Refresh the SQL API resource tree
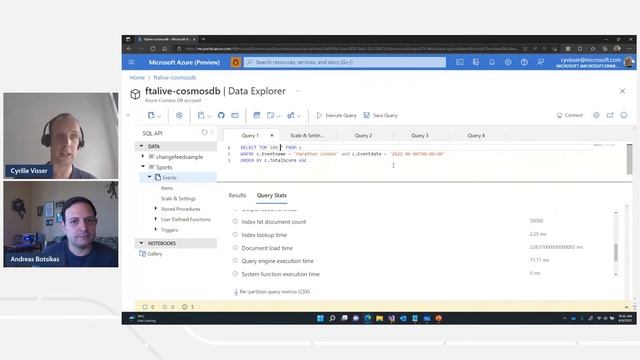 204,132
